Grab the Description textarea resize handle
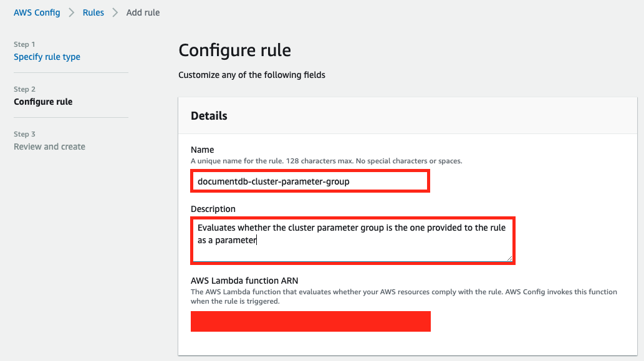The width and height of the screenshot is (644, 361). (510, 258)
